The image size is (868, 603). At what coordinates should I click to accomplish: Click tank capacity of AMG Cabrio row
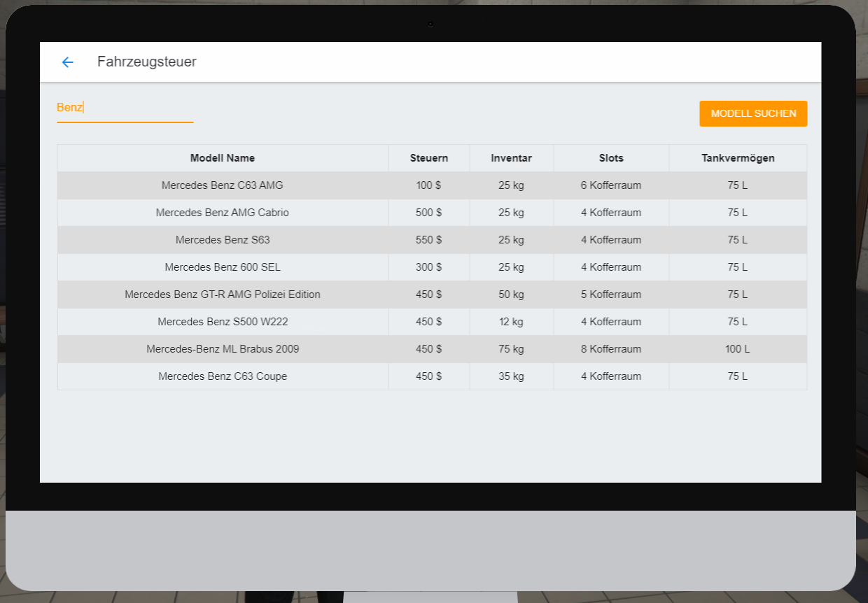pyautogui.click(x=738, y=213)
